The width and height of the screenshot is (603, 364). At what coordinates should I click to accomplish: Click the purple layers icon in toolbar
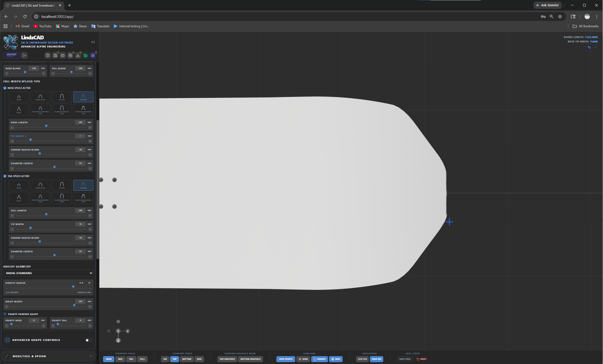[93, 55]
